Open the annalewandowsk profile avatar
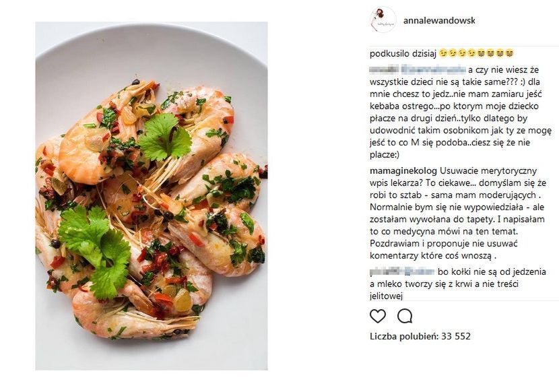 pyautogui.click(x=383, y=20)
